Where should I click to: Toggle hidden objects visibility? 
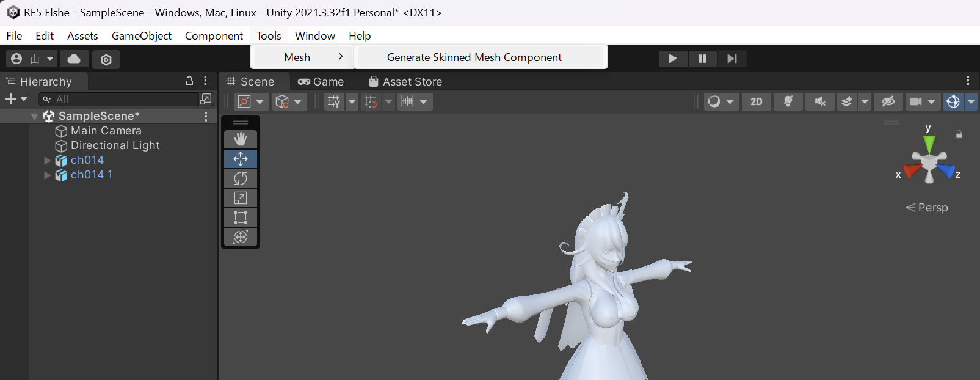click(x=888, y=101)
